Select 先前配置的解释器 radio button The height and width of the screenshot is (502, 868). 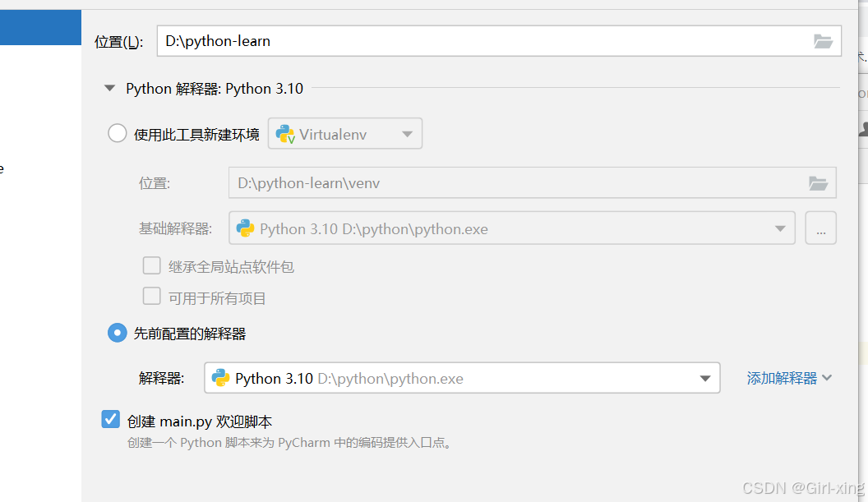117,333
